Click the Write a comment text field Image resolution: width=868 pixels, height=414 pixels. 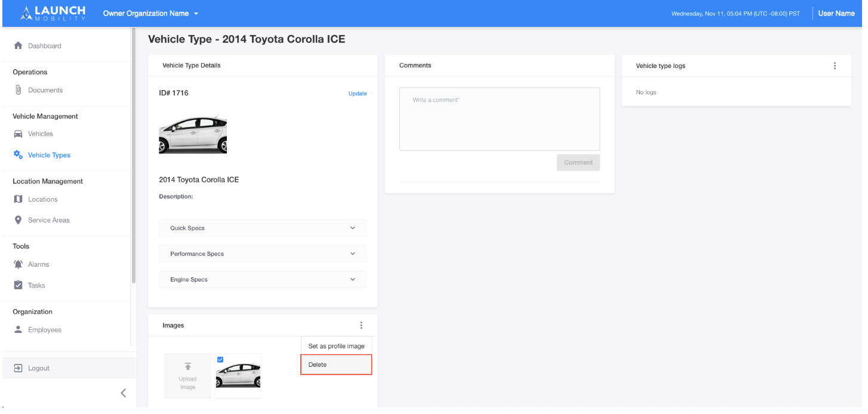500,119
